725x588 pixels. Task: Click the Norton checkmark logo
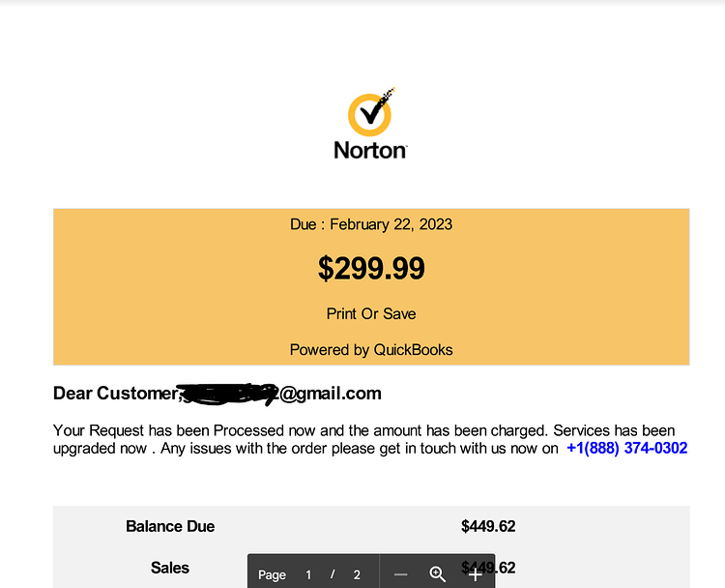371,112
